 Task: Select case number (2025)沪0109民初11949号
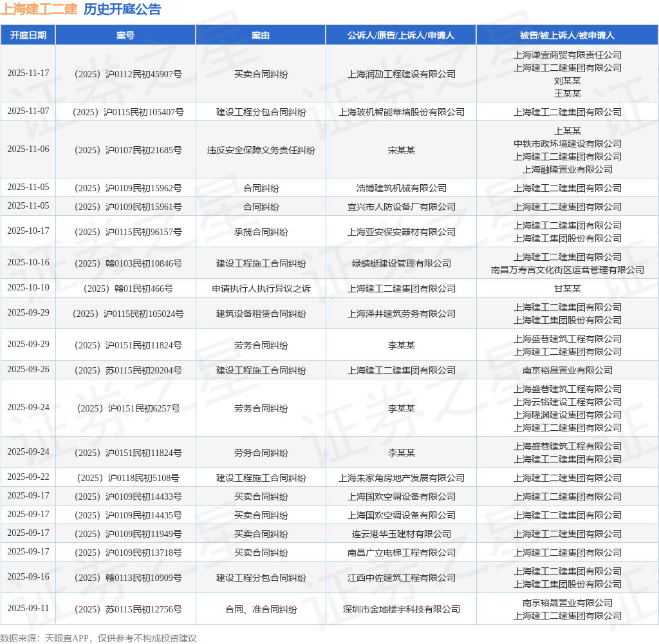(x=128, y=534)
